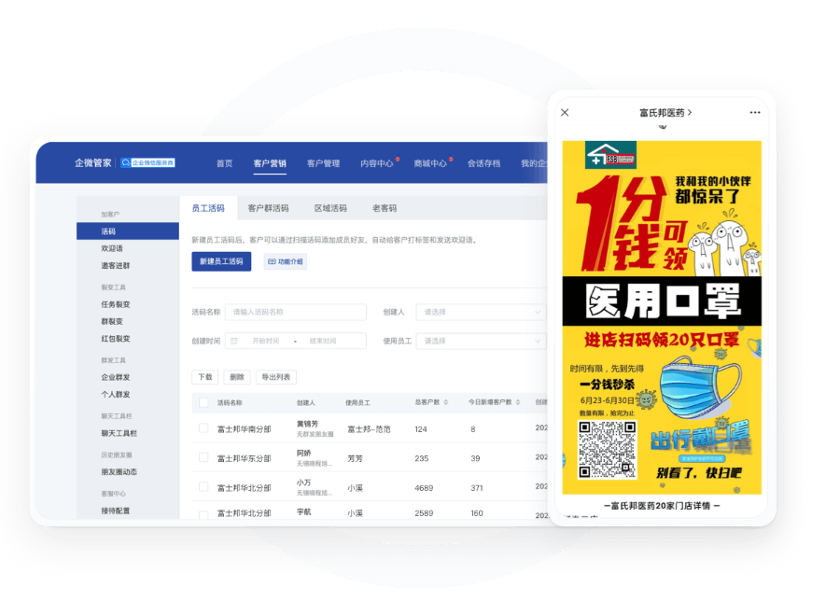Click the 富士邦华东分部 row name
This screenshot has width=840, height=616.
point(245,458)
